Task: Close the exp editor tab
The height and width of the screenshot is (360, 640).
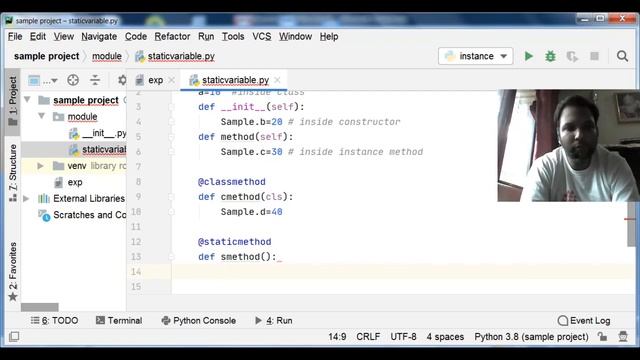Action: pyautogui.click(x=172, y=80)
